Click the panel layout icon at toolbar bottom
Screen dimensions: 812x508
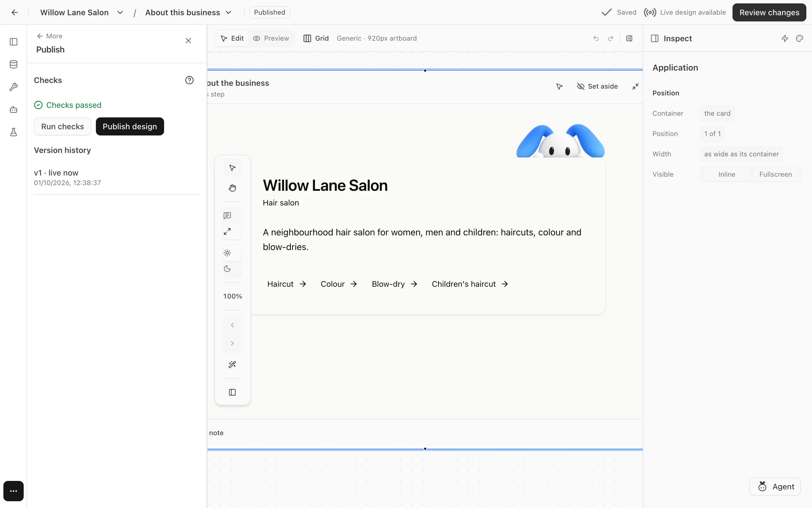232,392
